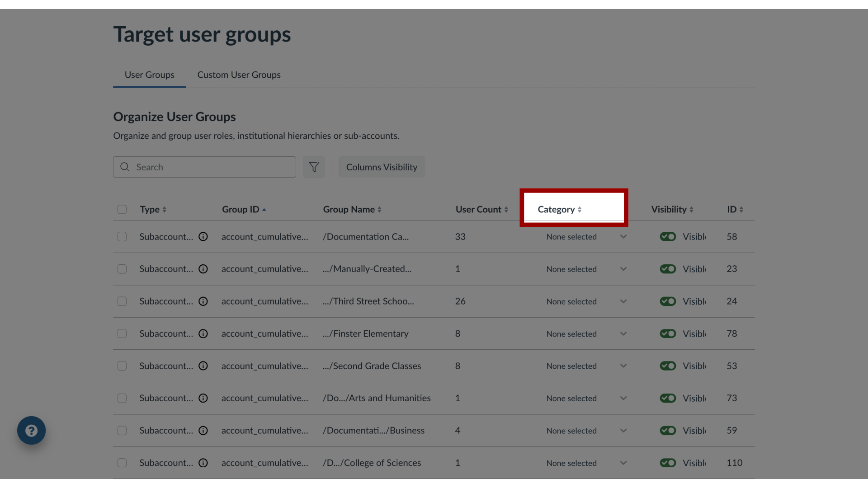Show info icon for /Documentati.../Business row

coord(203,431)
